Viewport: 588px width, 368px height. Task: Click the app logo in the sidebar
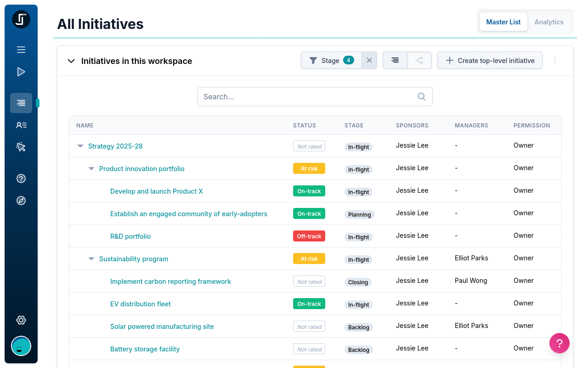[21, 20]
